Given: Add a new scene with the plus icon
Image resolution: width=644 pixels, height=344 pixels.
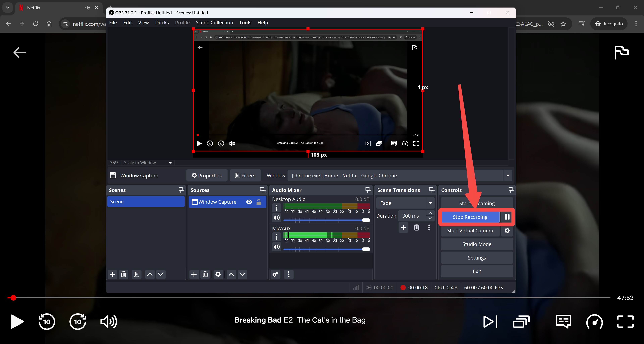Looking at the screenshot, I should 112,274.
